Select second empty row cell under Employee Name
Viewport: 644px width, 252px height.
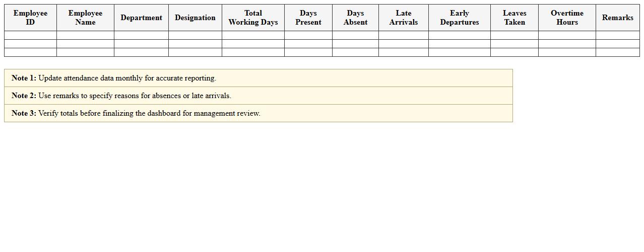coord(85,44)
